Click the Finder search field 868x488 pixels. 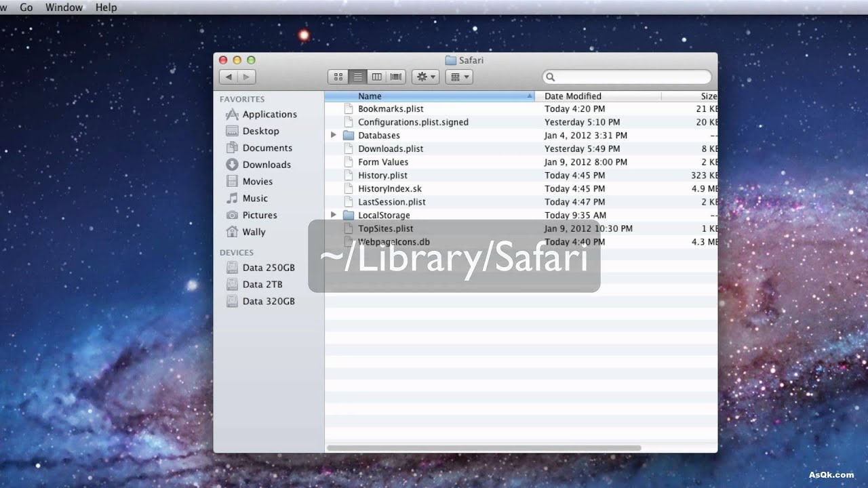point(627,77)
